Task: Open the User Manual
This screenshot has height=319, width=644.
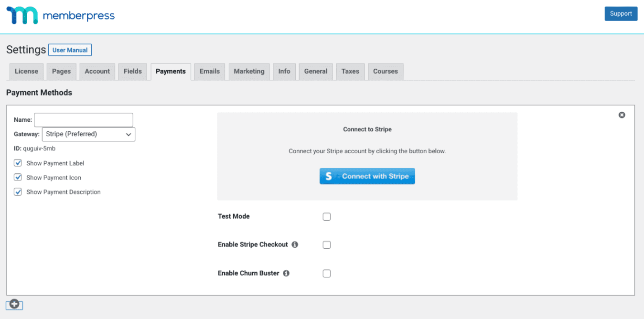Action: (70, 50)
